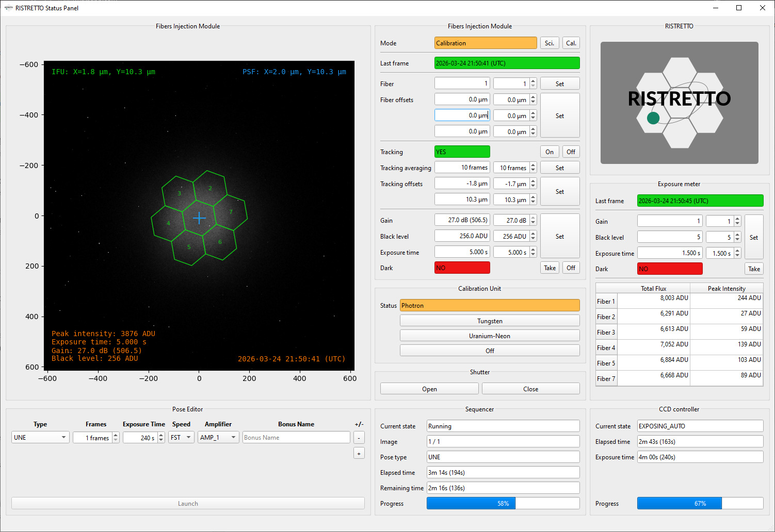Screen dimensions: 775x532
Task: Open the Amplifier dropdown showing AMP_1
Action: (218, 437)
